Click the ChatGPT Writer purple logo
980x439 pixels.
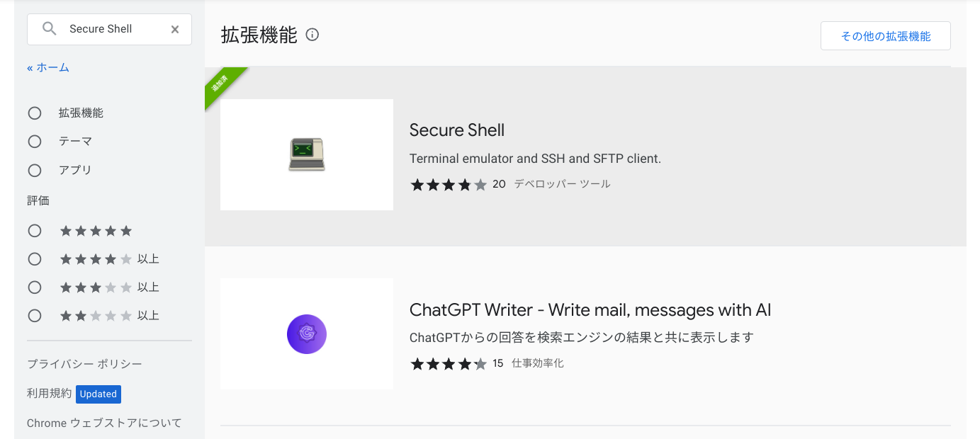point(306,333)
